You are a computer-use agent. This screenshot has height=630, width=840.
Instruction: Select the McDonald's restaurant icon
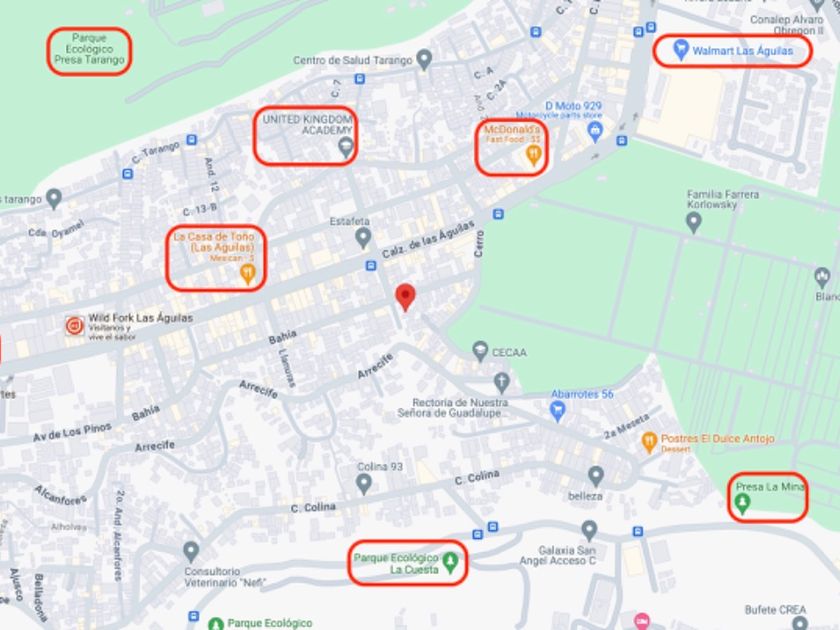[x=534, y=155]
